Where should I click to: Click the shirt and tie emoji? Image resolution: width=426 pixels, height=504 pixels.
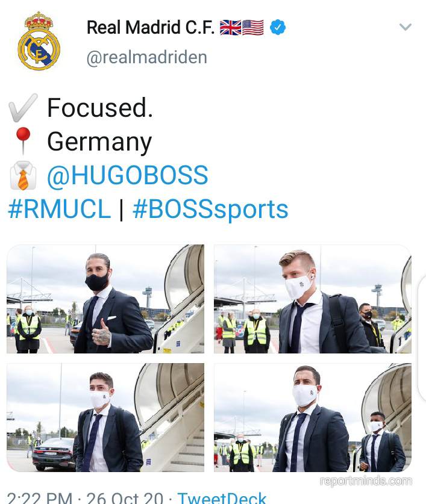(23, 175)
